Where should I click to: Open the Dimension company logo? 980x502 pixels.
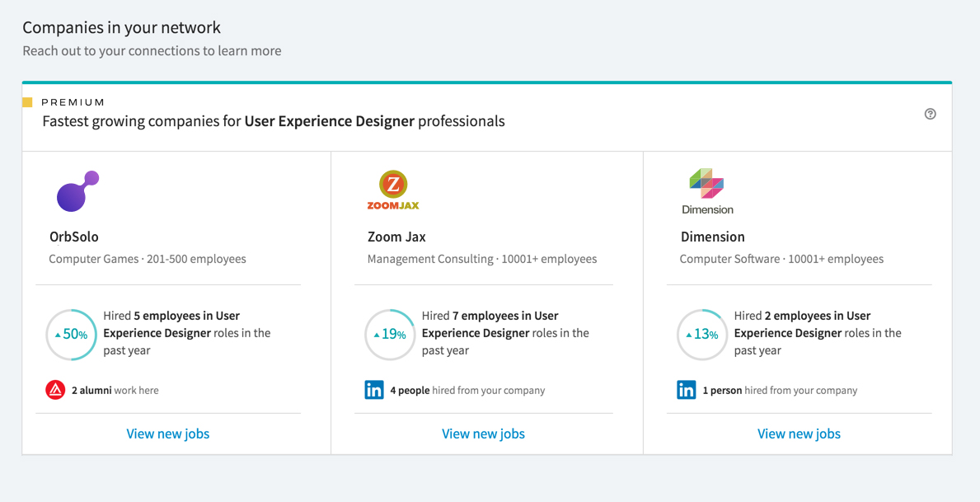tap(707, 191)
